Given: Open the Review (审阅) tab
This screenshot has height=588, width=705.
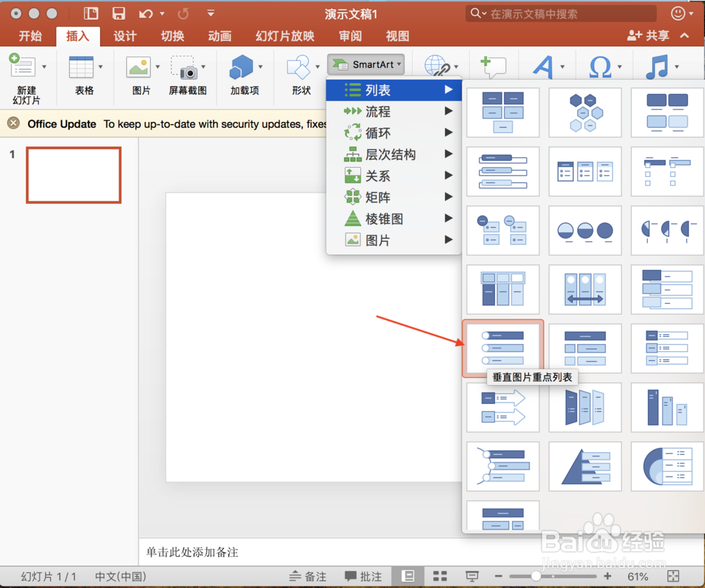Looking at the screenshot, I should 350,36.
